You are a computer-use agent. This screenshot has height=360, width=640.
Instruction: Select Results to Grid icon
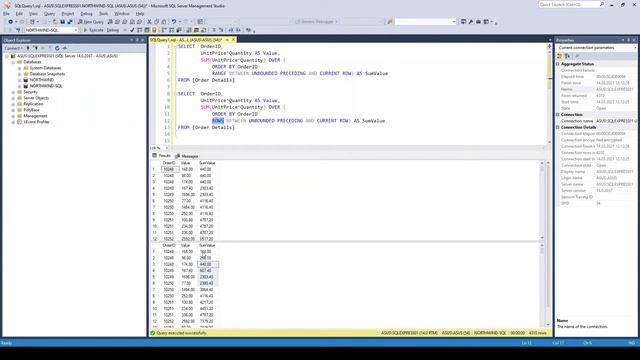(196, 30)
